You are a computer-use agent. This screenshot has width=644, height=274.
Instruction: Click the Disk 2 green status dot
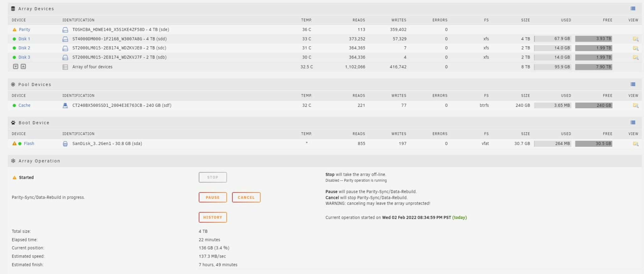pyautogui.click(x=14, y=48)
